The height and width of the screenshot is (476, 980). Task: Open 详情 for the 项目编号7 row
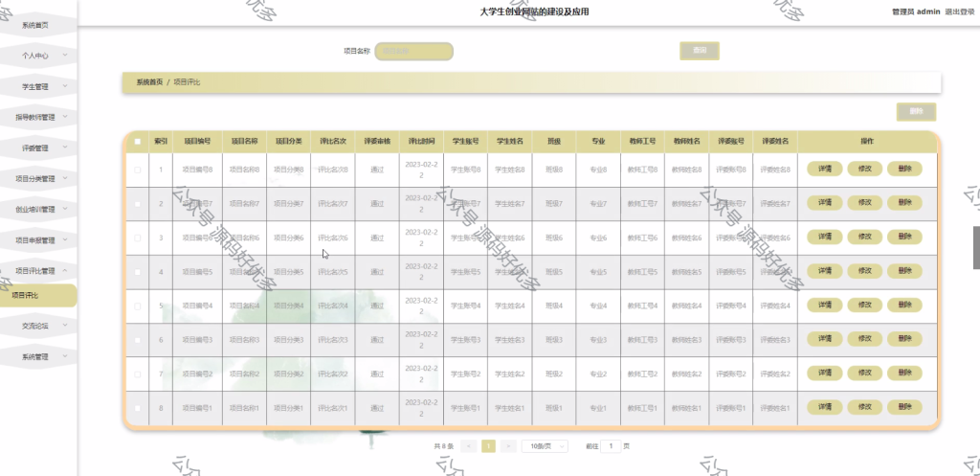(825, 203)
